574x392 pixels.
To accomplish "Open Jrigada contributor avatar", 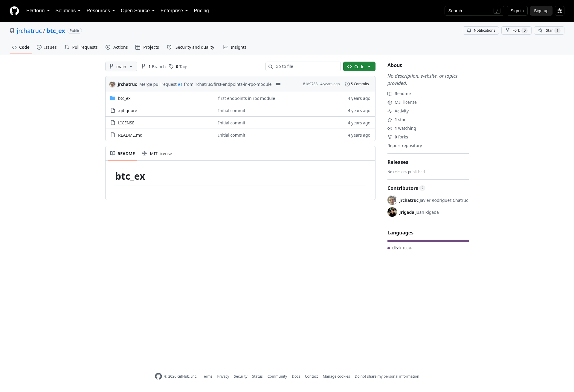I will 392,212.
